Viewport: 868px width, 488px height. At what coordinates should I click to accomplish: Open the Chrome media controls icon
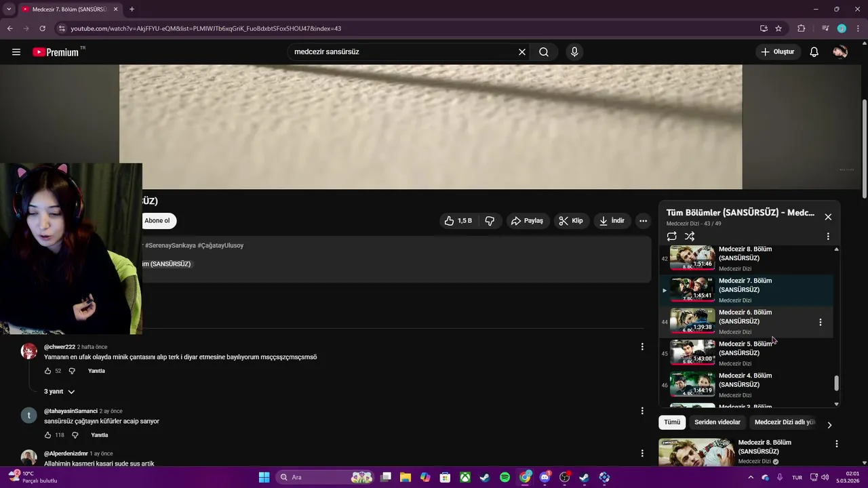[x=825, y=28]
